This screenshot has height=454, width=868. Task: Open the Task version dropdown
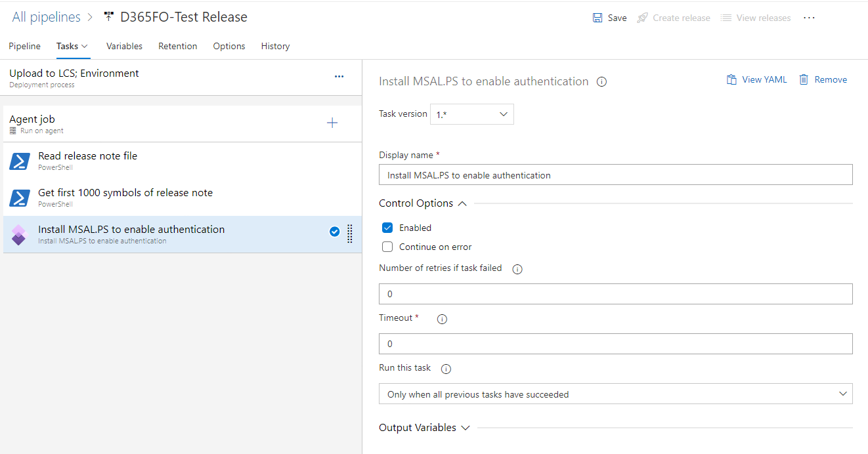click(x=471, y=113)
